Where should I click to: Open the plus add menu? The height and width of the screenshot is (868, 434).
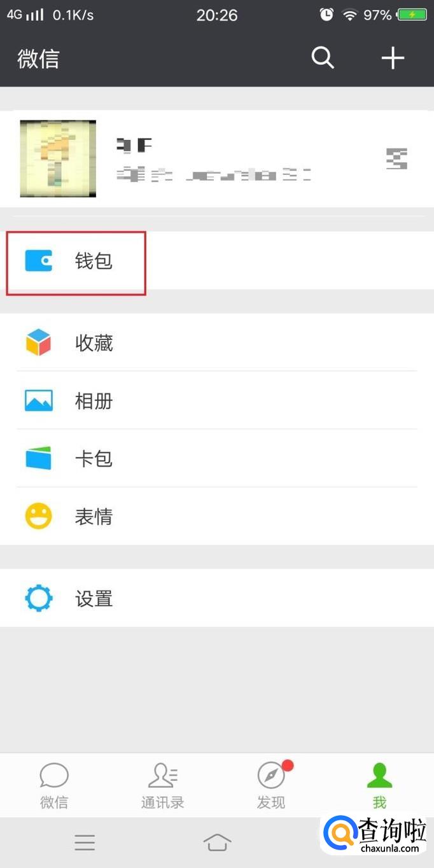(393, 58)
